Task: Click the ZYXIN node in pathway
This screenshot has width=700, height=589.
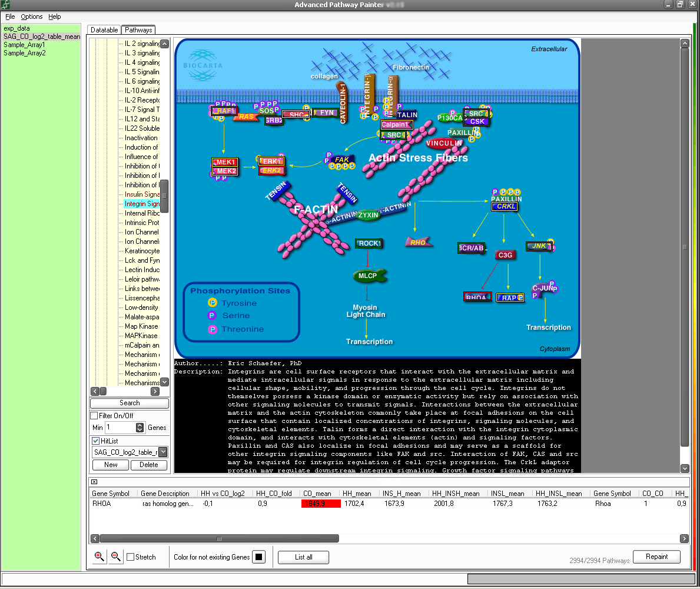Action: point(369,216)
